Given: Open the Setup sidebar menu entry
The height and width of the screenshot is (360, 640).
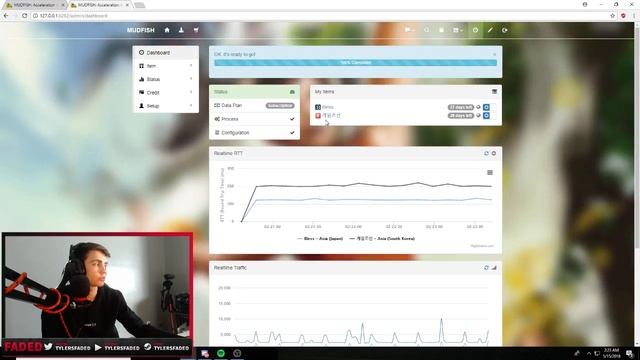Looking at the screenshot, I should point(166,106).
